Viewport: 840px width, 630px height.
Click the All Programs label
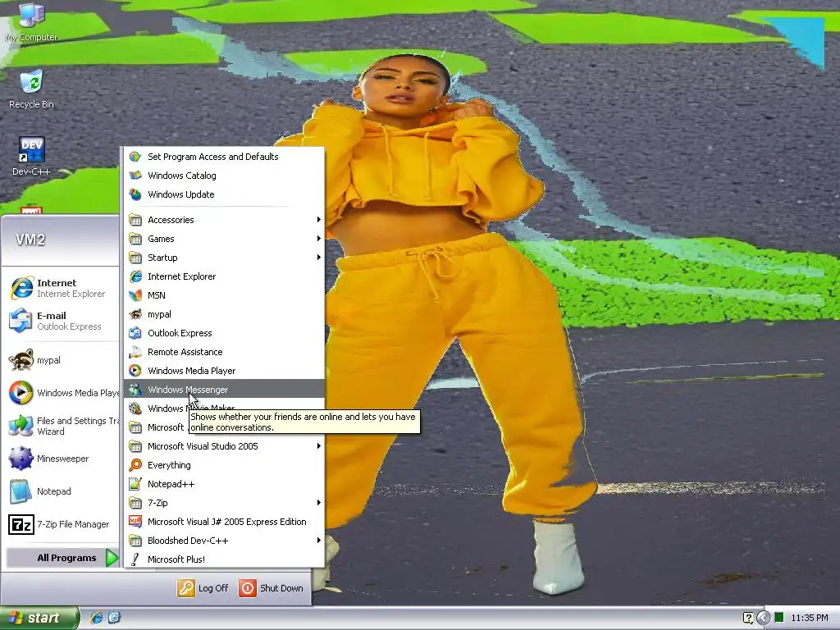pos(66,558)
